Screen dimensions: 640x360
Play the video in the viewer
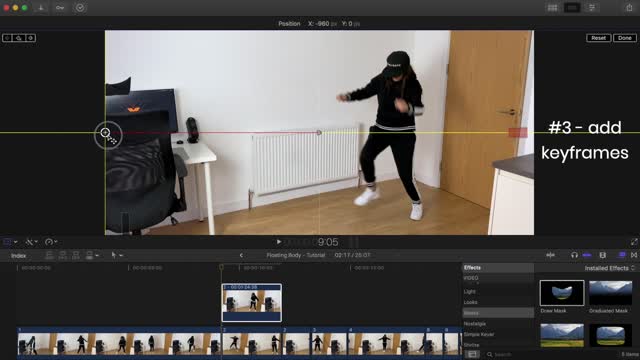coord(278,242)
